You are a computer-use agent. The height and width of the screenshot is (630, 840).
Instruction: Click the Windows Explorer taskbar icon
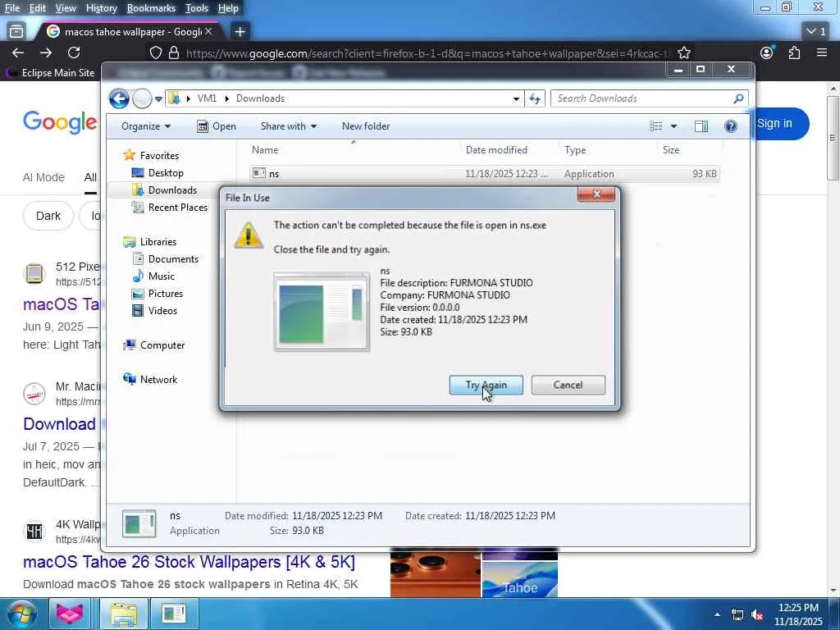pyautogui.click(x=124, y=614)
